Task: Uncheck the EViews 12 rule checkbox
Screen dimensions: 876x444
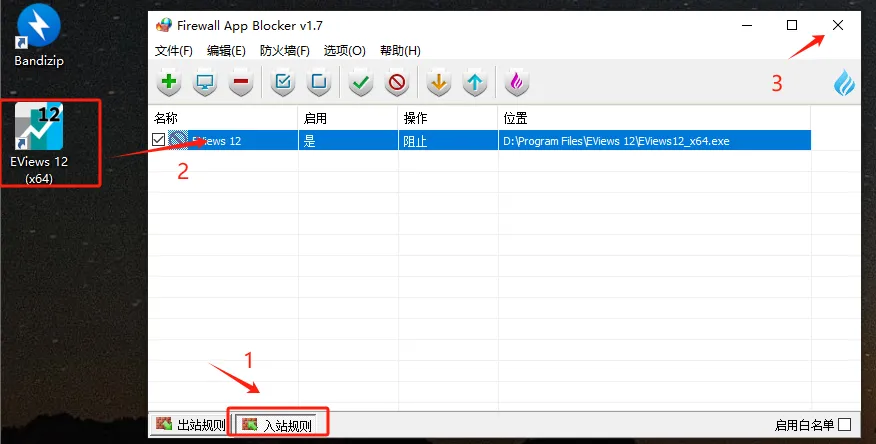Action: pos(158,140)
